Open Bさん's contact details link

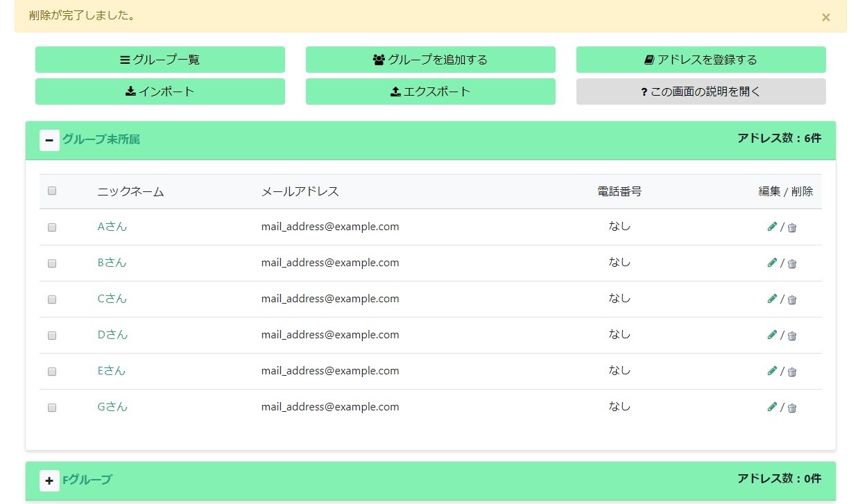tap(112, 263)
